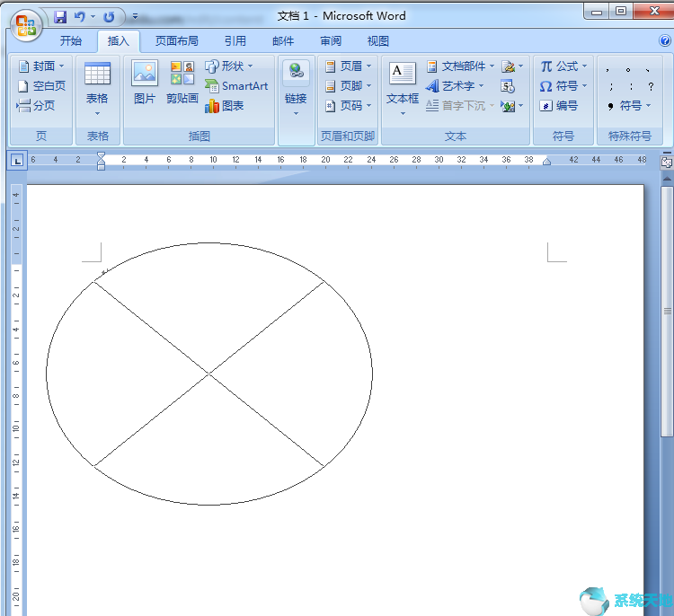This screenshot has height=616, width=674.
Task: Insert a 图片 picture
Action: pos(145,83)
